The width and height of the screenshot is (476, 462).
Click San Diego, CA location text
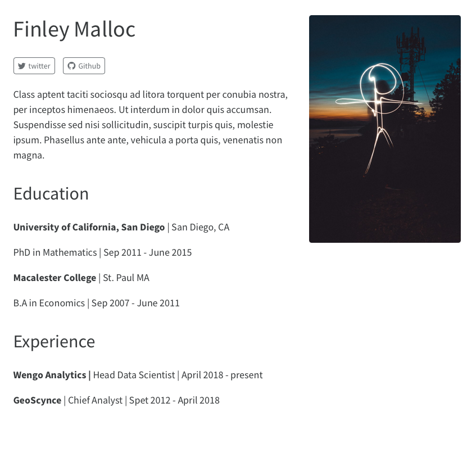pyautogui.click(x=200, y=227)
